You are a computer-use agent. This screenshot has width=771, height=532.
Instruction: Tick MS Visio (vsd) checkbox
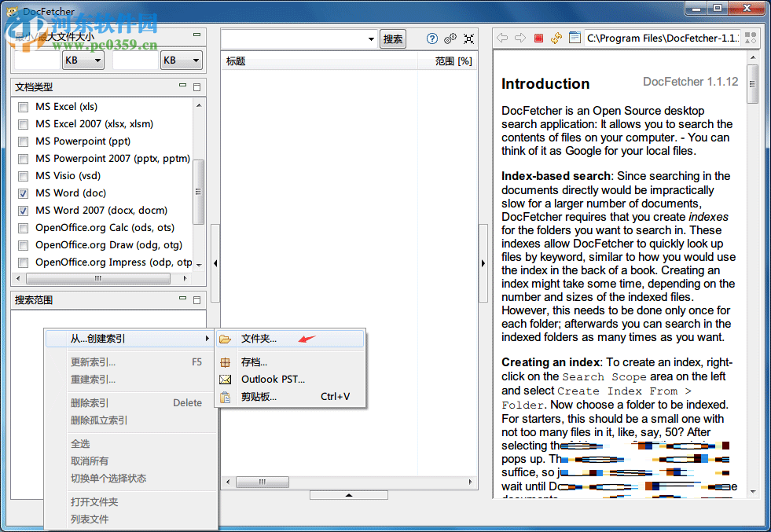coord(23,176)
